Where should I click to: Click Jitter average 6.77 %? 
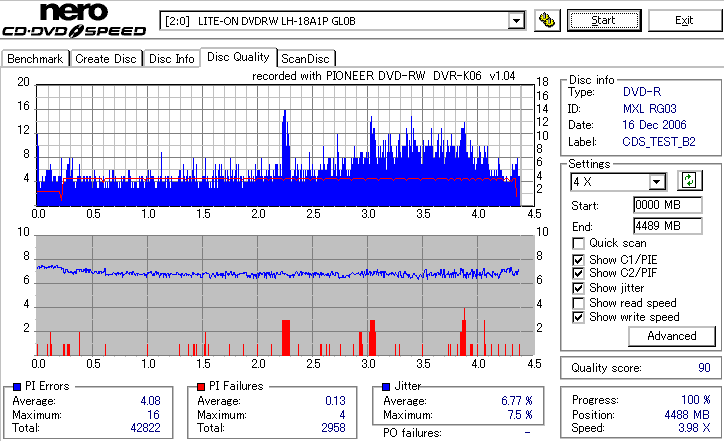point(517,401)
